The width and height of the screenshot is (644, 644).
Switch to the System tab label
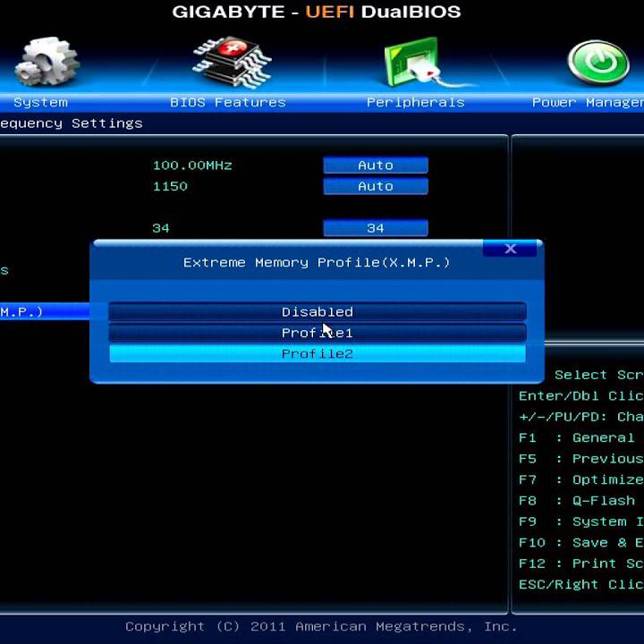tap(40, 102)
